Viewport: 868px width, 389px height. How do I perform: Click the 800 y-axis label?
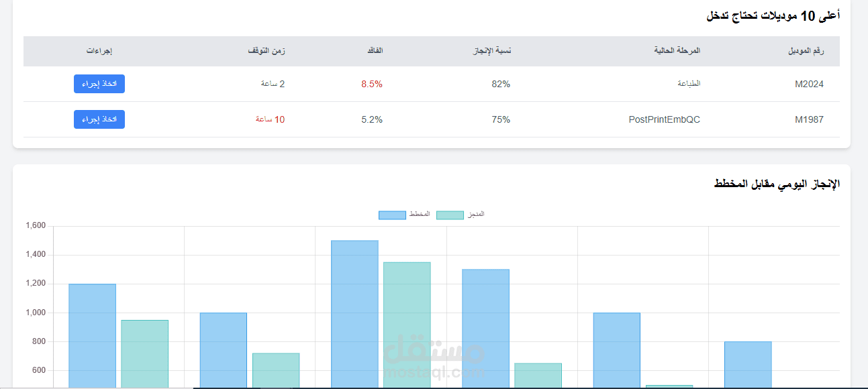[x=40, y=341]
